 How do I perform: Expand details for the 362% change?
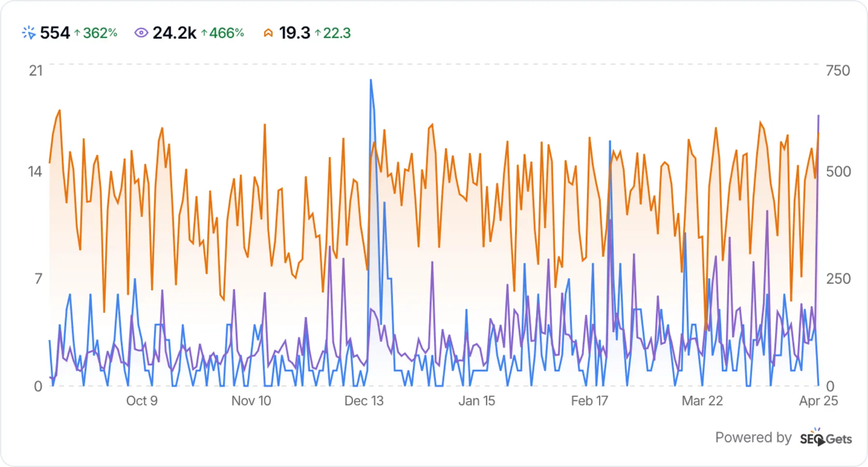coord(100,33)
